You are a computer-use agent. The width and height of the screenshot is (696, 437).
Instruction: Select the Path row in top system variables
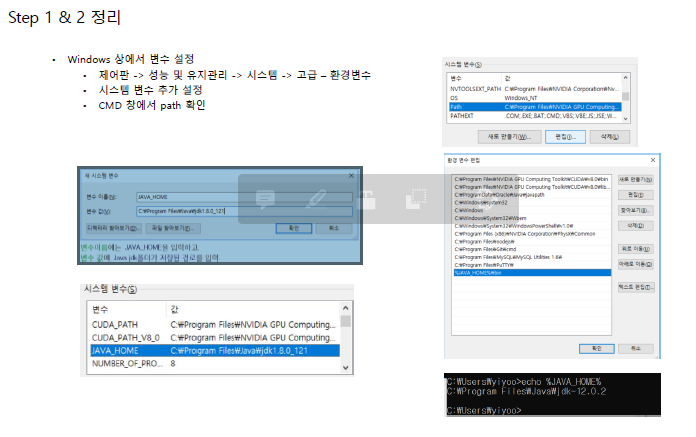click(x=535, y=107)
